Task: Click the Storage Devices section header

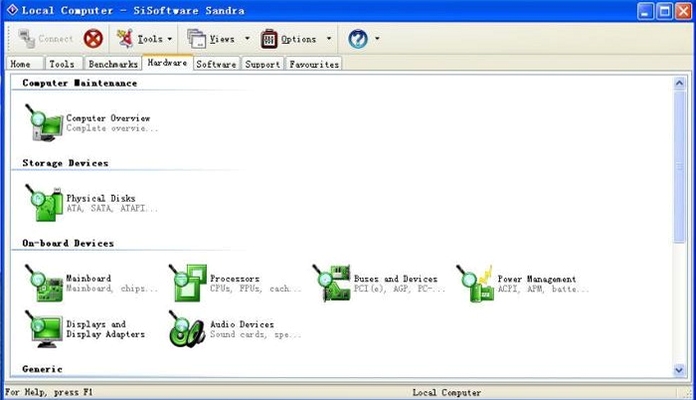Action: click(x=65, y=163)
